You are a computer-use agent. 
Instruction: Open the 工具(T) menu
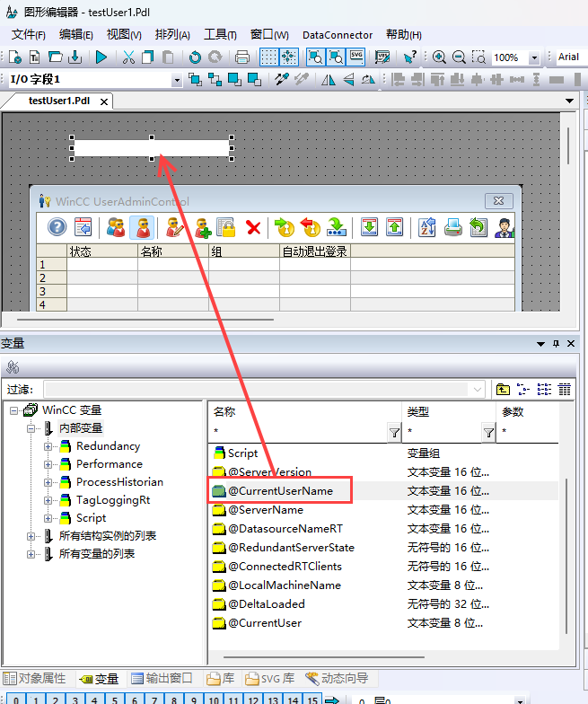220,35
